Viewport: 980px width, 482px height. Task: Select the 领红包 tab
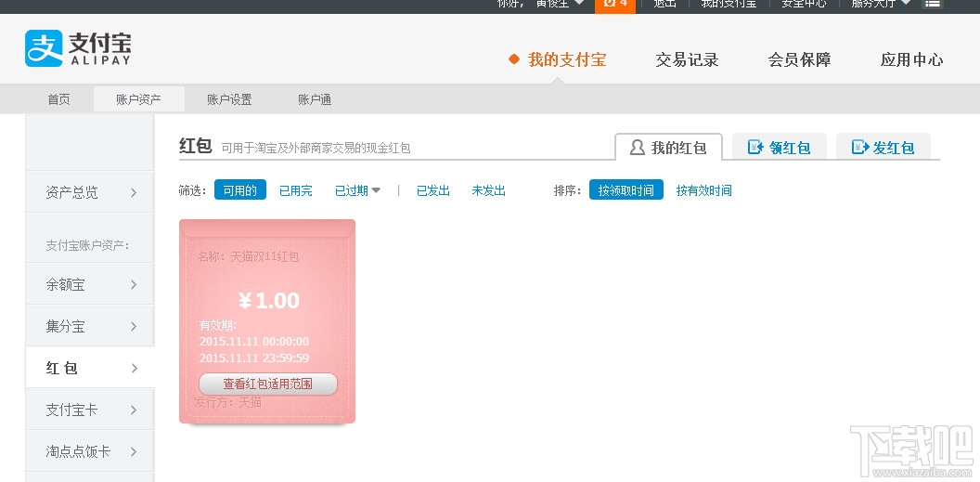point(780,148)
